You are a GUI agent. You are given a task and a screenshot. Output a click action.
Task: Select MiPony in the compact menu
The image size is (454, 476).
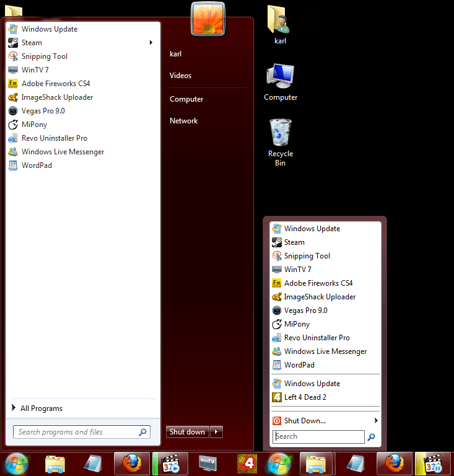[325, 324]
